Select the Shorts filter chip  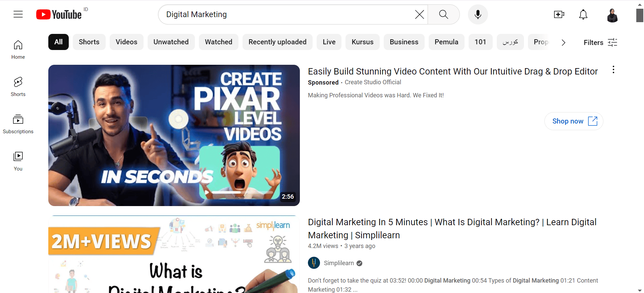[x=89, y=42]
